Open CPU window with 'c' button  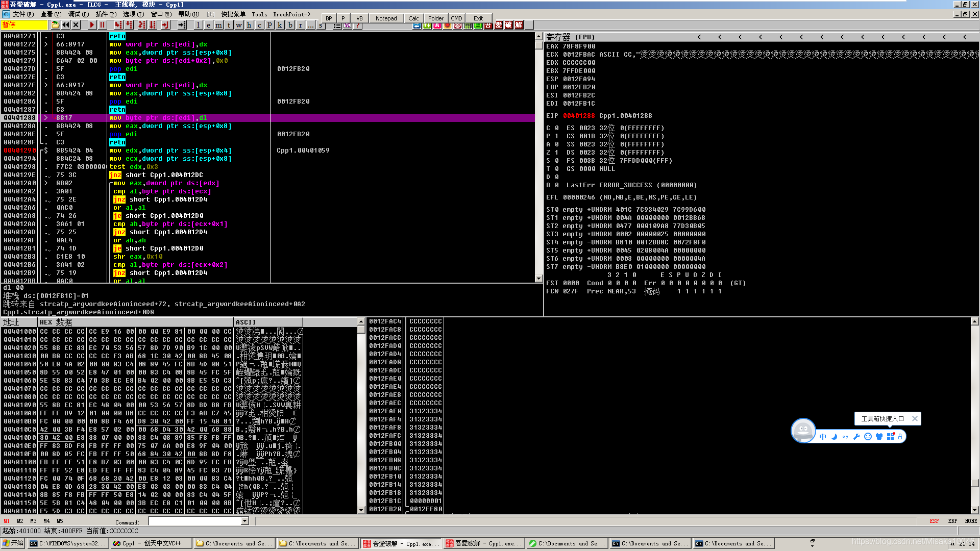coord(259,25)
